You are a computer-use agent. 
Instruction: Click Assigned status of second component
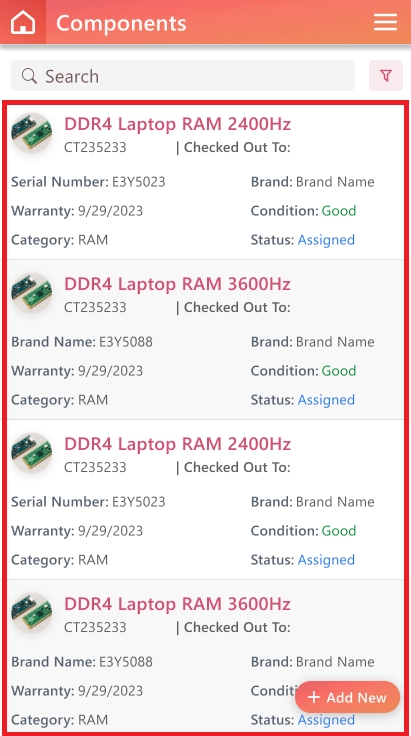pyautogui.click(x=326, y=400)
